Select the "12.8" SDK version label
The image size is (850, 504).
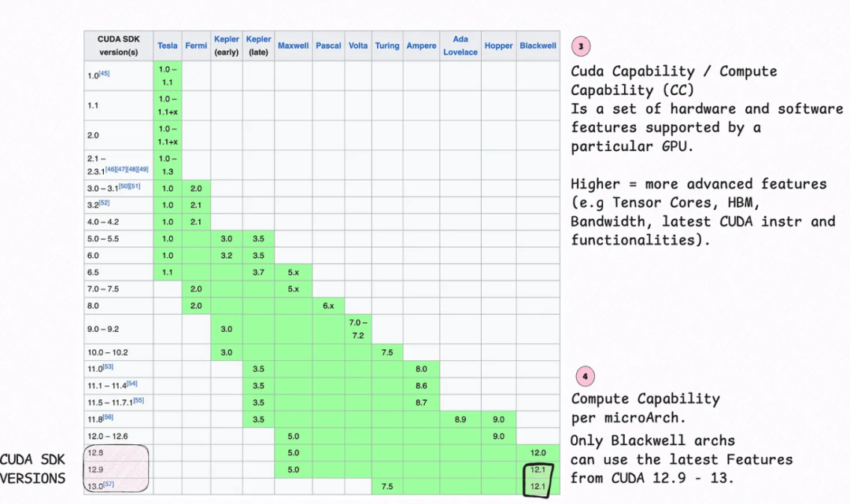point(95,453)
